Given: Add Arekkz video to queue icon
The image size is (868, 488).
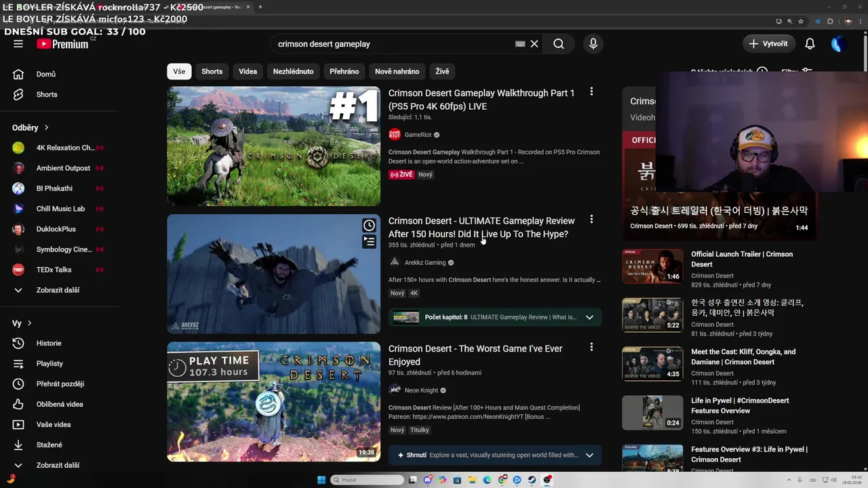Looking at the screenshot, I should tap(369, 241).
